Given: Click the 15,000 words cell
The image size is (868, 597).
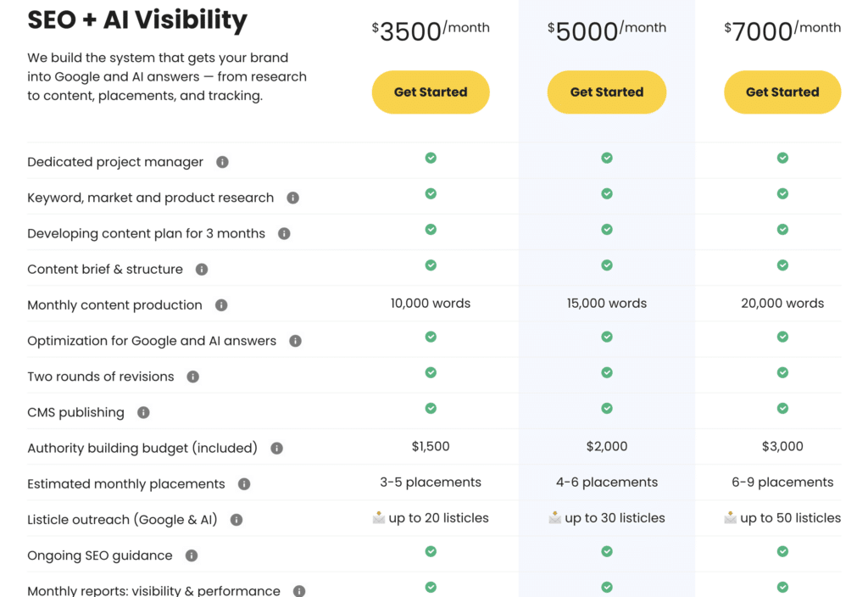Looking at the screenshot, I should coord(607,304).
